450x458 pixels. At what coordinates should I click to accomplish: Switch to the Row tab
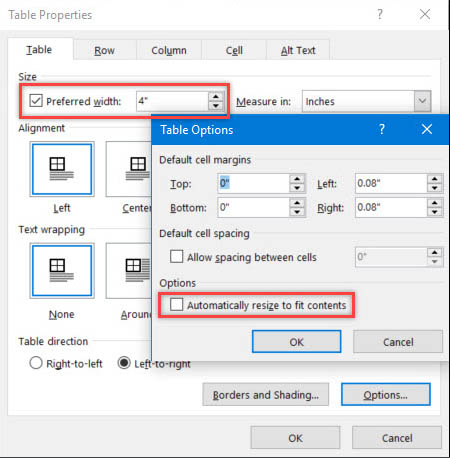pyautogui.click(x=104, y=50)
